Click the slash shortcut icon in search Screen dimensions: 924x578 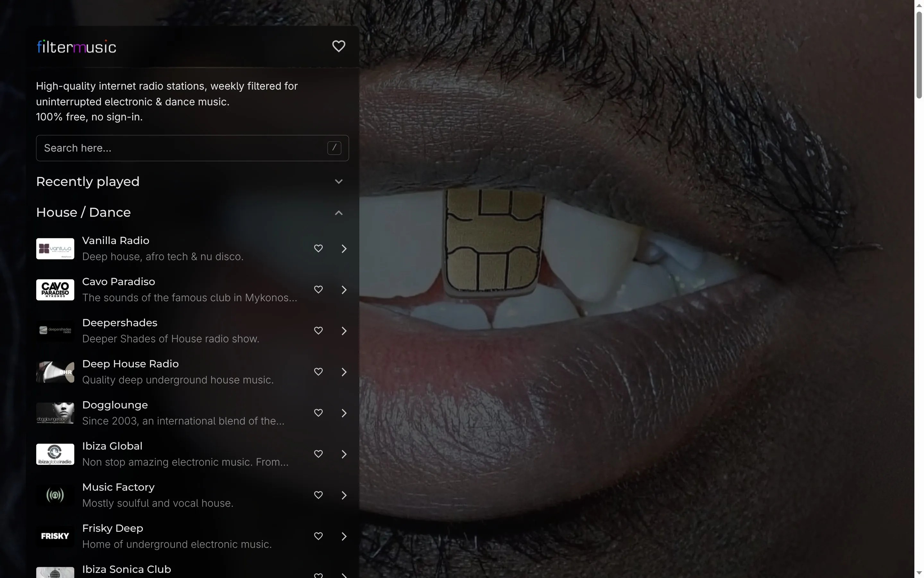coord(334,148)
